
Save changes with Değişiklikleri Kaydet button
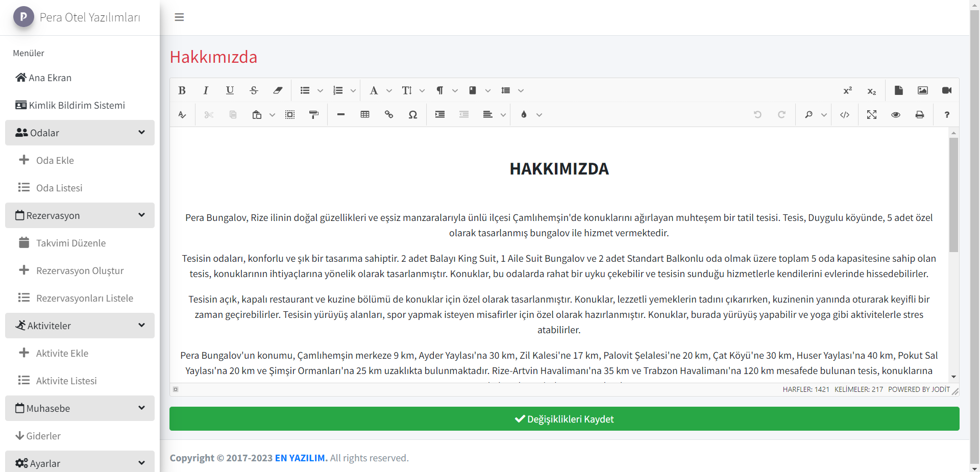(x=564, y=419)
